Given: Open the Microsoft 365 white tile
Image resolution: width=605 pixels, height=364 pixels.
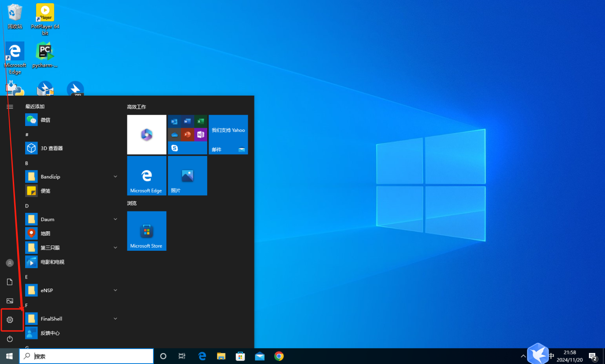Looking at the screenshot, I should click(147, 134).
